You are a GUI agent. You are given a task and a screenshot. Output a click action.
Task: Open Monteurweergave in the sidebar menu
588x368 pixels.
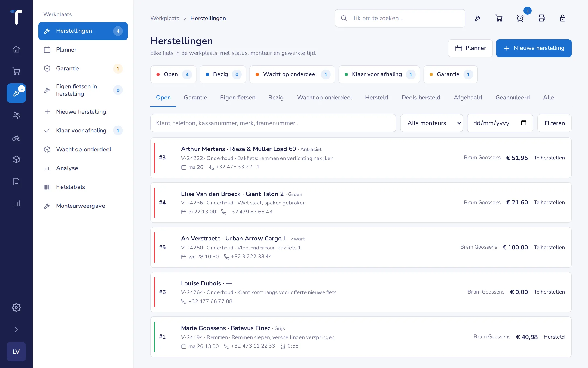pos(83,206)
